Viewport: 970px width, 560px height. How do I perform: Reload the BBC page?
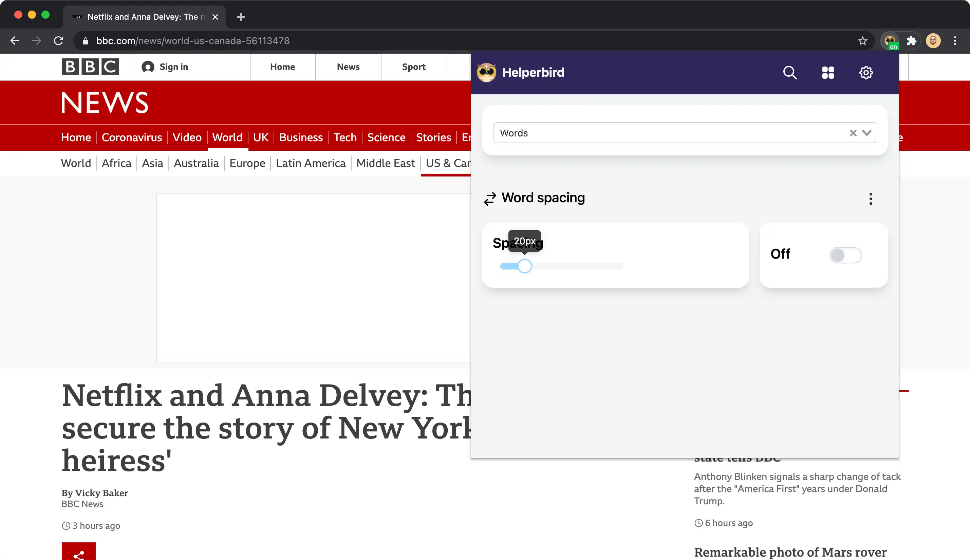(x=58, y=41)
